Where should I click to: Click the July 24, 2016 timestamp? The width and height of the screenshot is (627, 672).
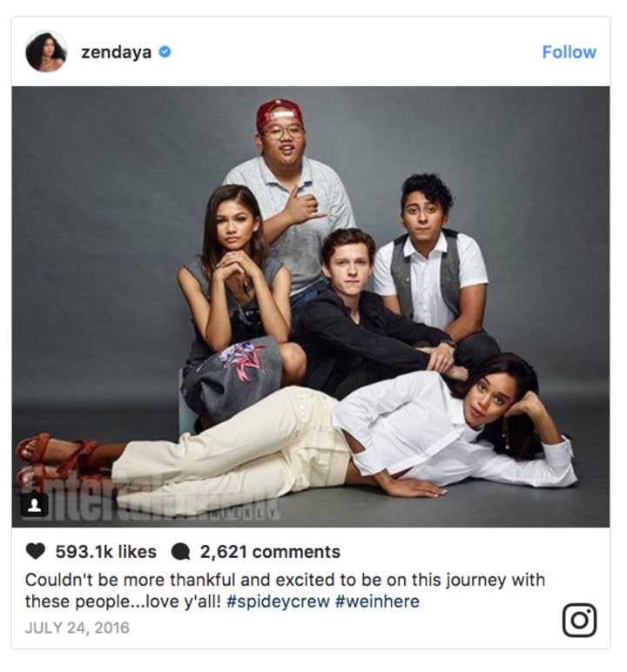coord(78,628)
